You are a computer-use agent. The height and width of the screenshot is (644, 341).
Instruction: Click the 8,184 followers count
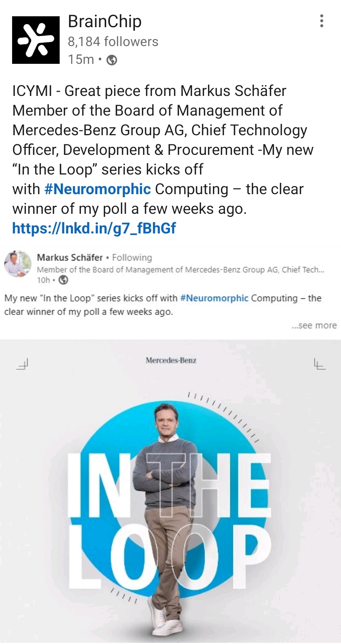pos(113,42)
